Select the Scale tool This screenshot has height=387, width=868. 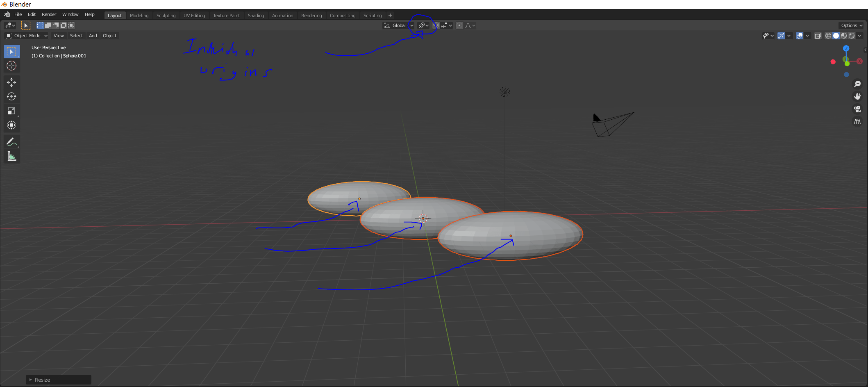pos(11,111)
